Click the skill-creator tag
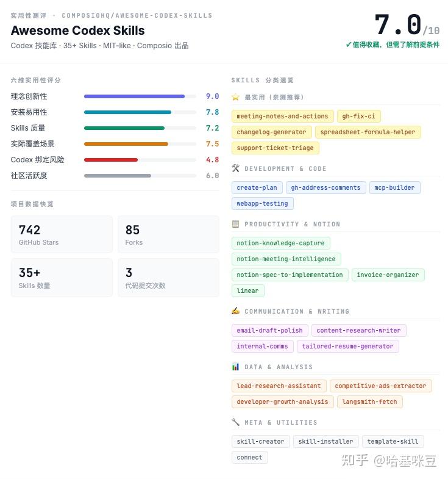The height and width of the screenshot is (479, 448). [x=261, y=442]
